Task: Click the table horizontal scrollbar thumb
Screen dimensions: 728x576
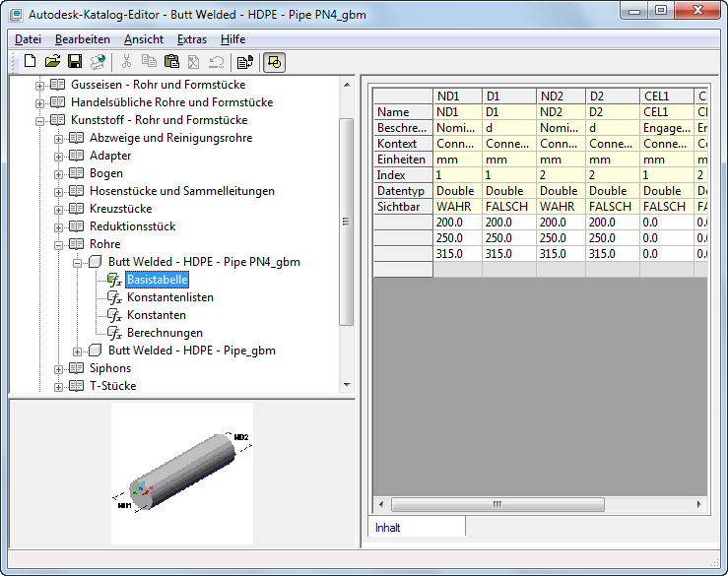Action: pyautogui.click(x=497, y=504)
